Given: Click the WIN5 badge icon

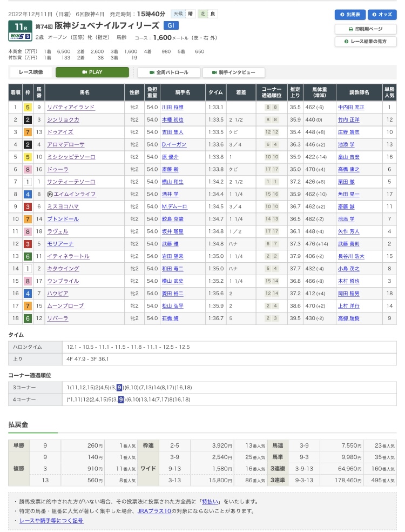Looking at the screenshot, I should pyautogui.click(x=20, y=36).
